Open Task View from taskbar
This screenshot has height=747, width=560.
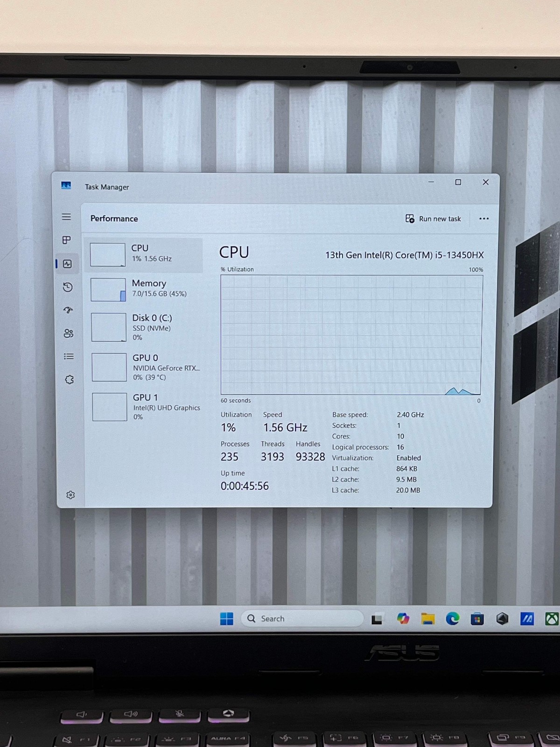tap(377, 619)
